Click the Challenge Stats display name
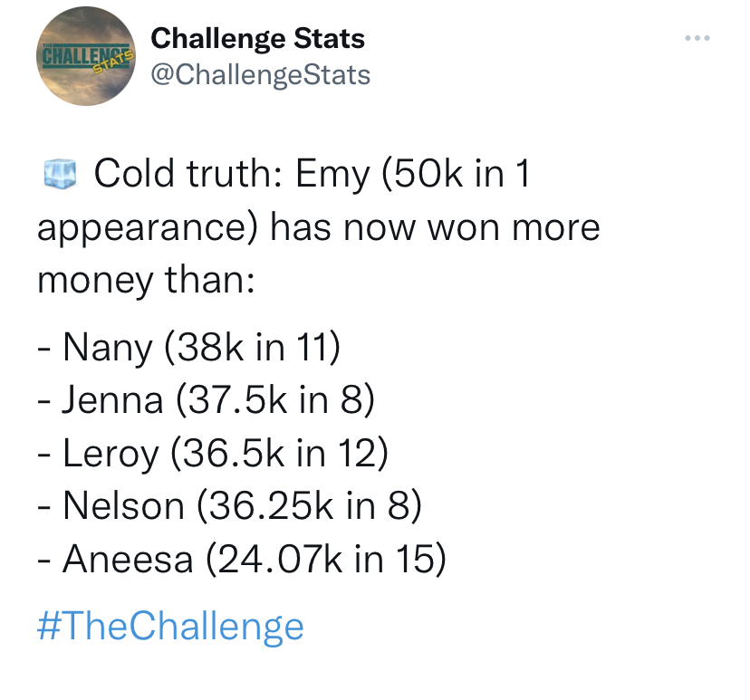Viewport: 750px width, 700px height. point(258,39)
